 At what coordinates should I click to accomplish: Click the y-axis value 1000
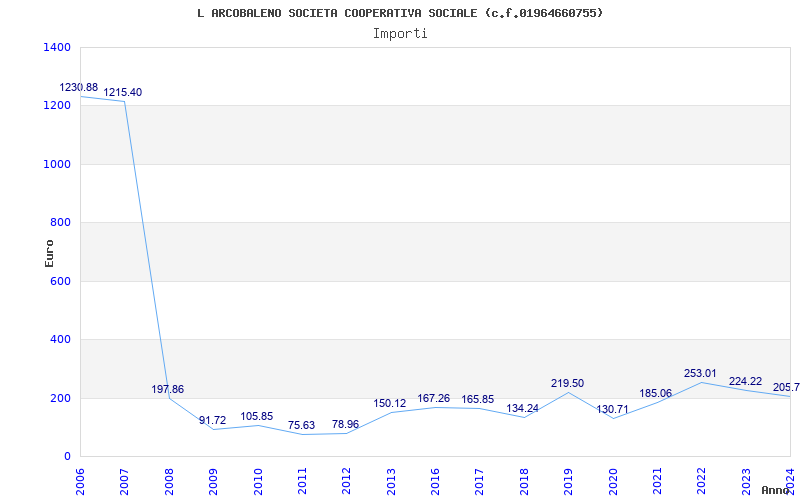click(x=57, y=164)
